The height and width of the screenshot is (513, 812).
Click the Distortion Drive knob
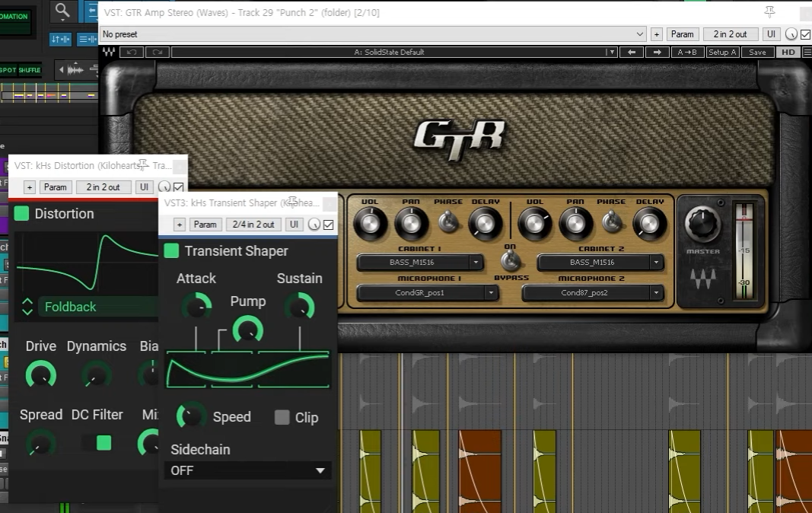click(x=41, y=374)
